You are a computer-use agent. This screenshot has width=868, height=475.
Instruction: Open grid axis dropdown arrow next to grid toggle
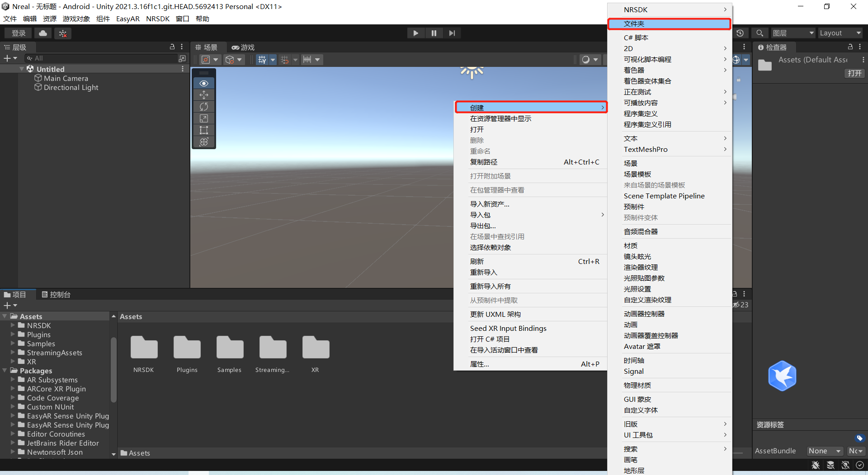[x=273, y=60]
